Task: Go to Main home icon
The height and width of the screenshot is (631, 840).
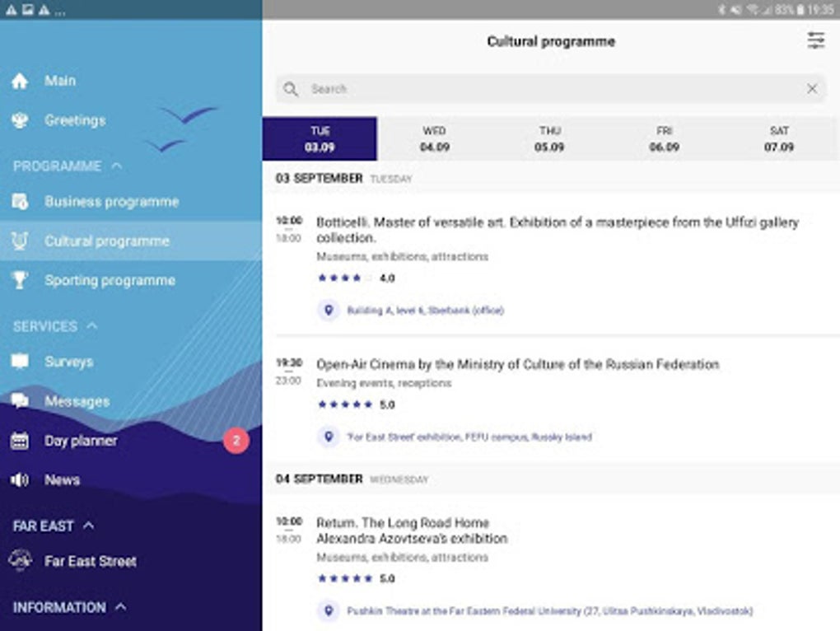Action: [20, 81]
